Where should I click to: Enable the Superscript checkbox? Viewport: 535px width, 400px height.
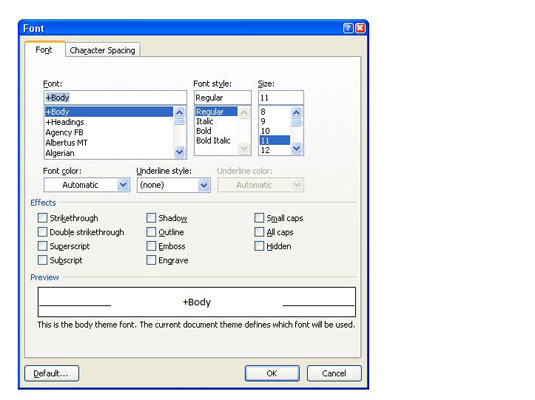point(42,246)
